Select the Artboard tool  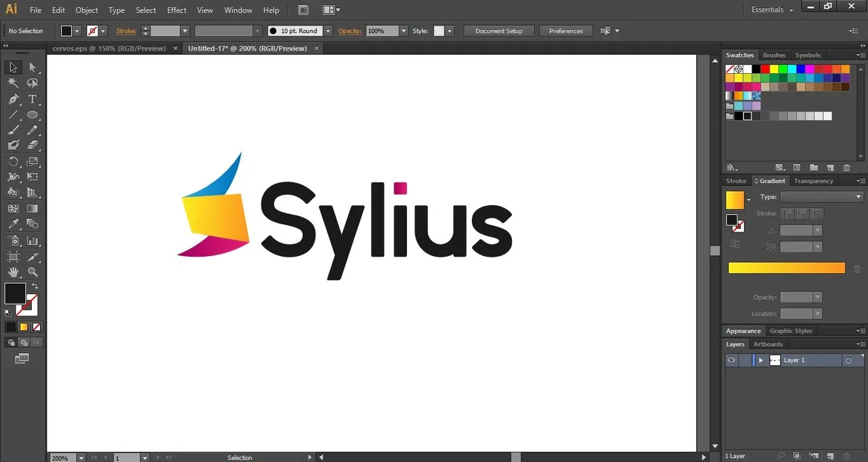pyautogui.click(x=13, y=257)
